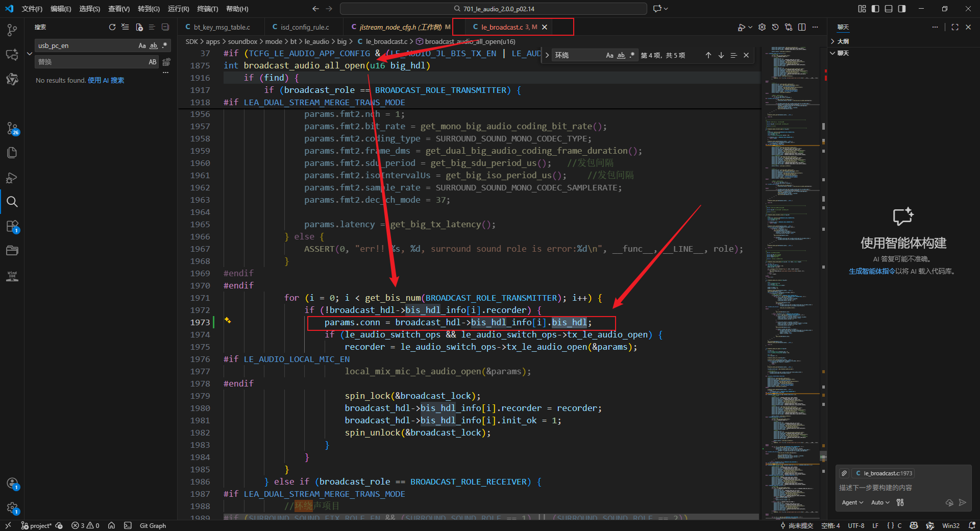Open the Auto model dropdown
980x531 pixels.
pyautogui.click(x=880, y=502)
